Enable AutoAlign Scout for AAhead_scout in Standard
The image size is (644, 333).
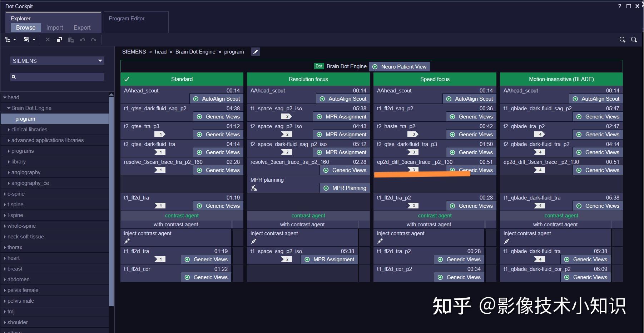(x=216, y=99)
